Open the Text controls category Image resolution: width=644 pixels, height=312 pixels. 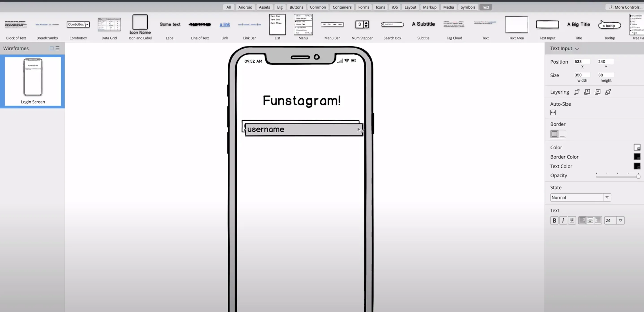click(x=485, y=7)
